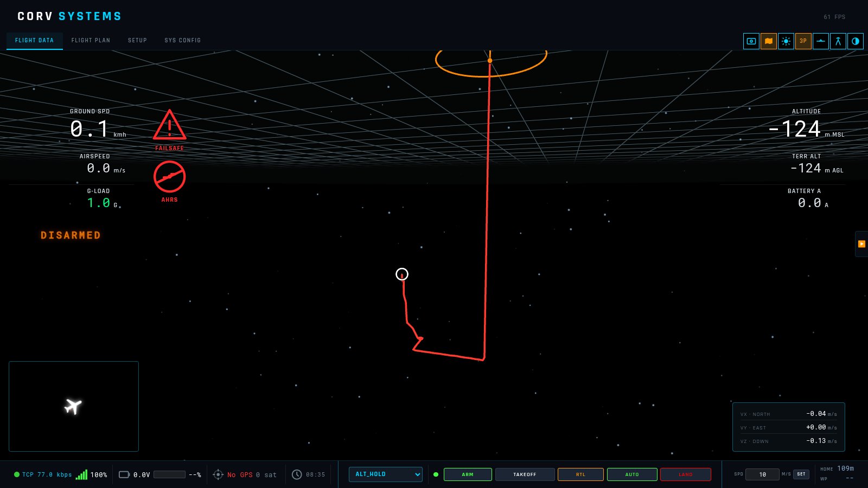Click the red AHRS status icon
Screen dimensions: 868x488
click(169, 177)
